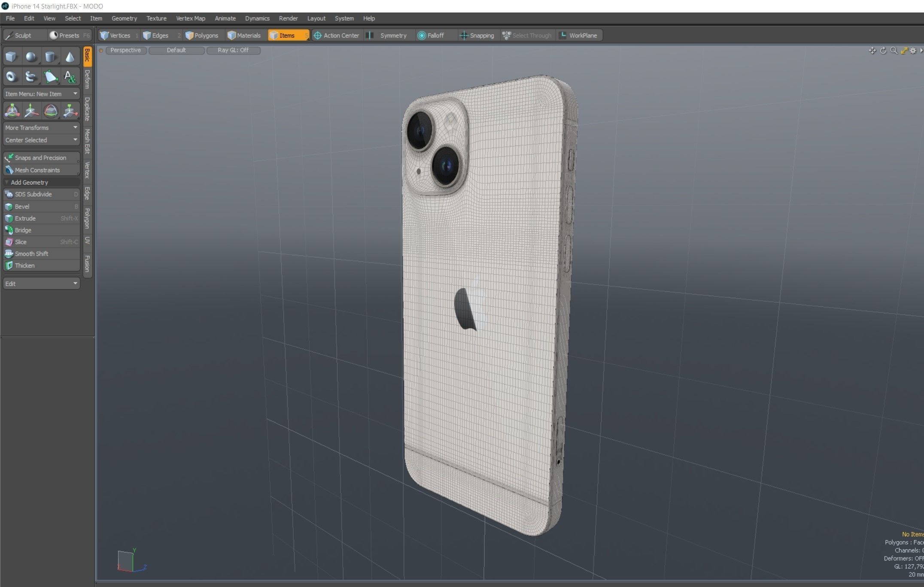Viewport: 924px width, 587px height.
Task: Choose the Bridge tool
Action: 42,230
